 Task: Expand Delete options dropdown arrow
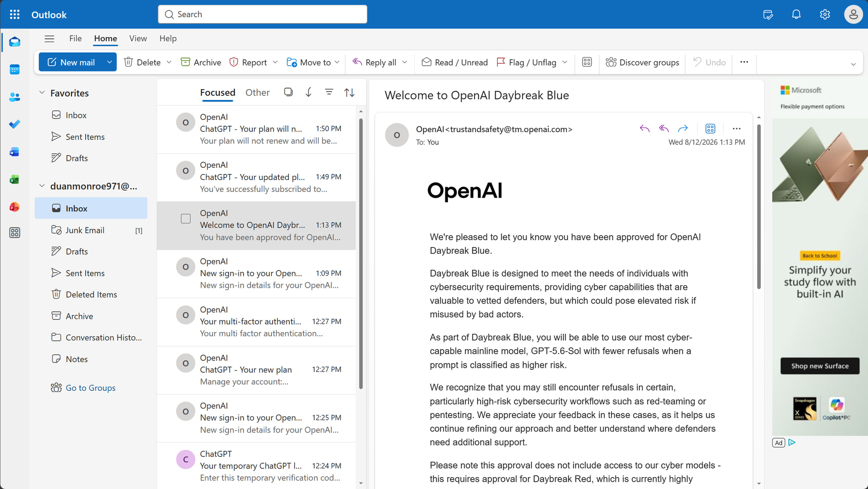click(169, 62)
